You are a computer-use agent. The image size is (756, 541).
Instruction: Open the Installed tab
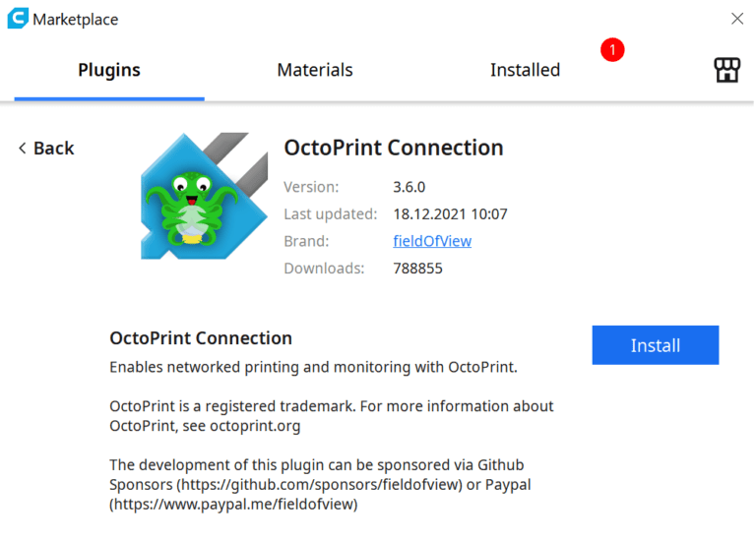(525, 71)
